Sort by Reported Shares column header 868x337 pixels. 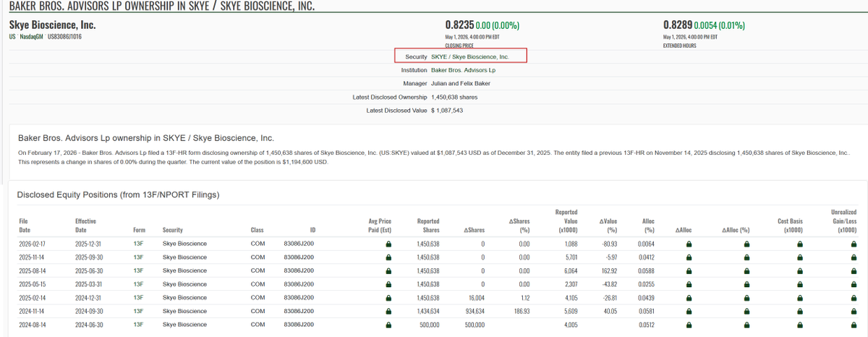pos(428,226)
